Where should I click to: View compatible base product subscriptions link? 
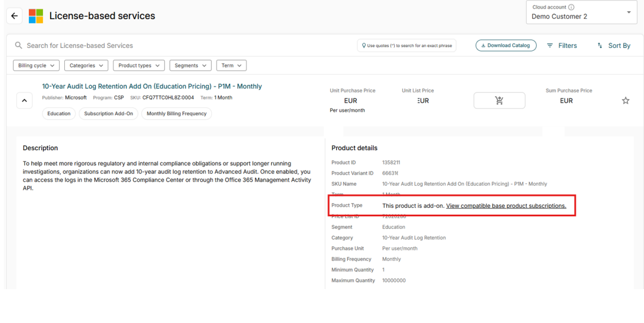tap(506, 206)
